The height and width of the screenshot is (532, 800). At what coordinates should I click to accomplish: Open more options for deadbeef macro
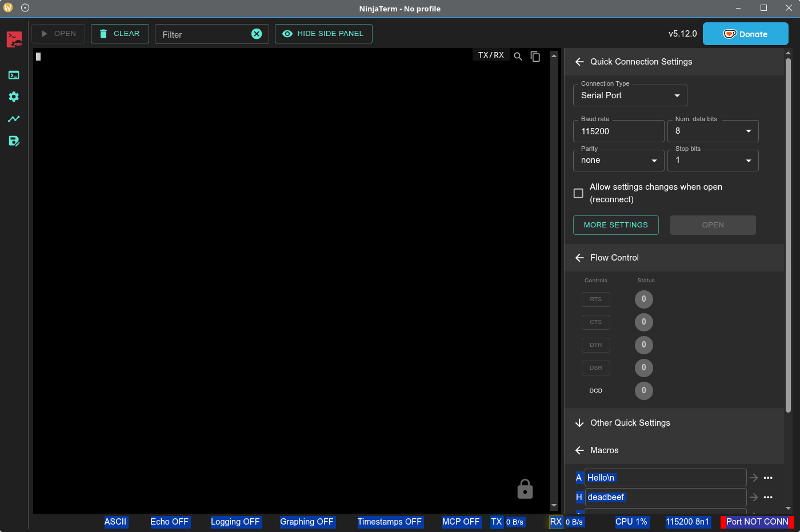tap(768, 497)
